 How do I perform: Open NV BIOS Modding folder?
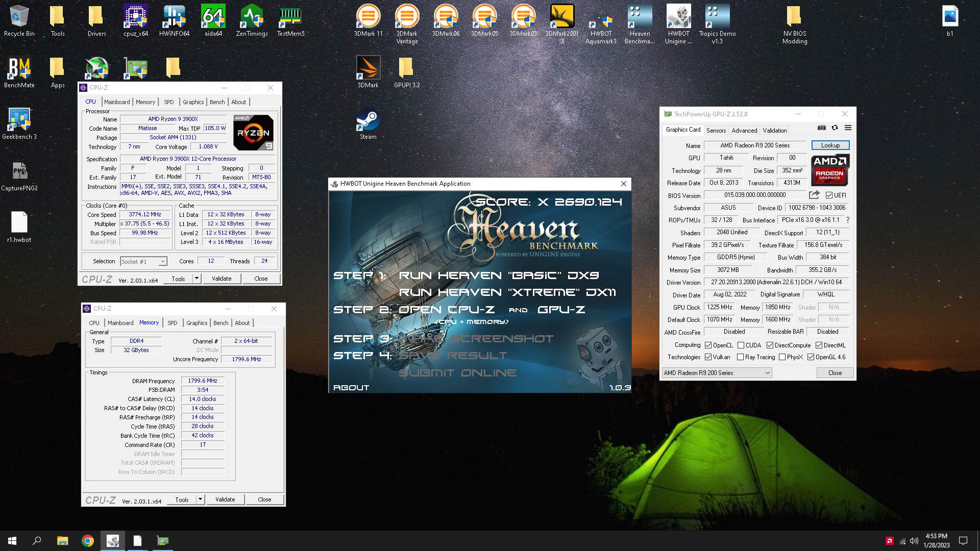pyautogui.click(x=795, y=24)
